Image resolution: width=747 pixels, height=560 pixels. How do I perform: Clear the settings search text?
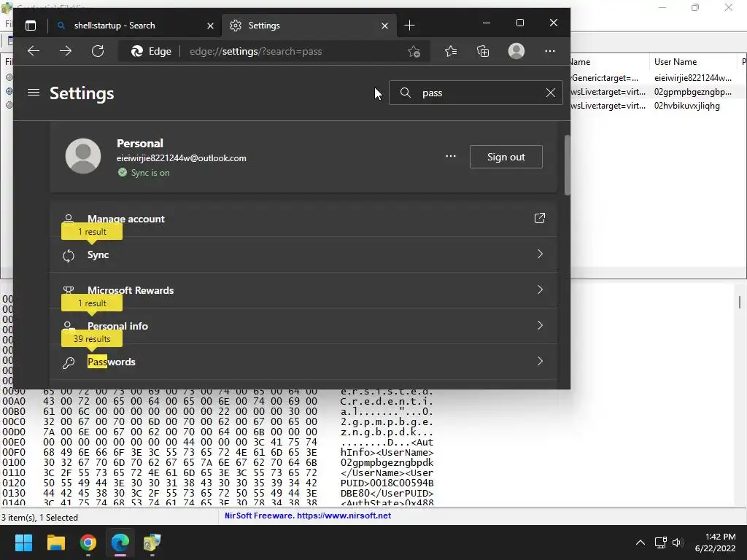[x=550, y=93]
